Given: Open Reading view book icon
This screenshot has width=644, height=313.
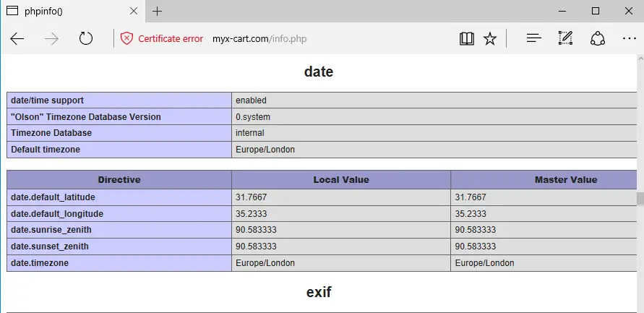Looking at the screenshot, I should 467,39.
